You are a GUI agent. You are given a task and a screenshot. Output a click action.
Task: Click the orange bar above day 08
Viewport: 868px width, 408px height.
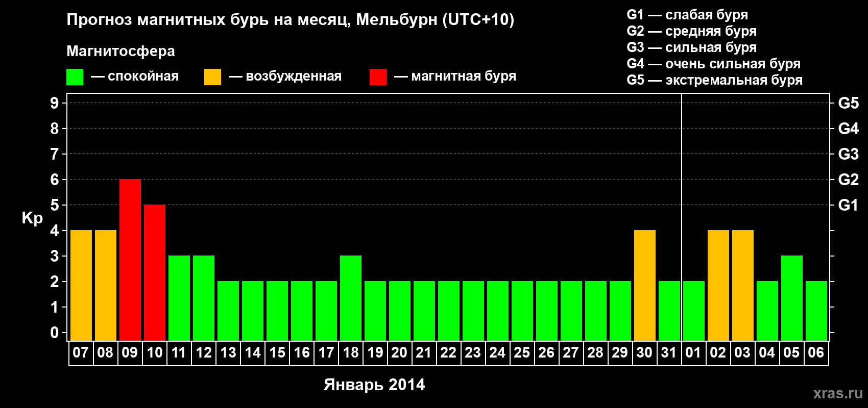[106, 285]
